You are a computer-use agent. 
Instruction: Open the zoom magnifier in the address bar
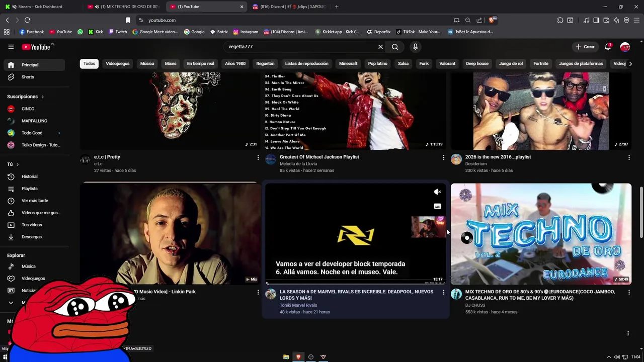point(467,20)
